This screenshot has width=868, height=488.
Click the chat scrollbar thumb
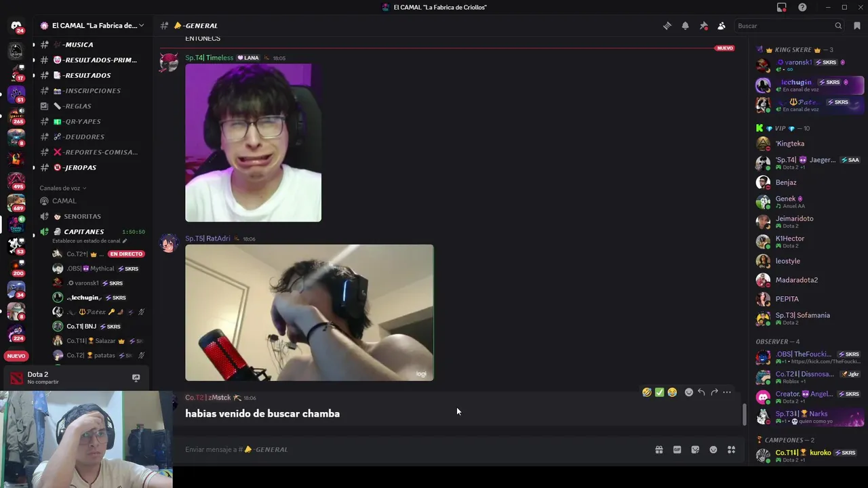tap(744, 414)
